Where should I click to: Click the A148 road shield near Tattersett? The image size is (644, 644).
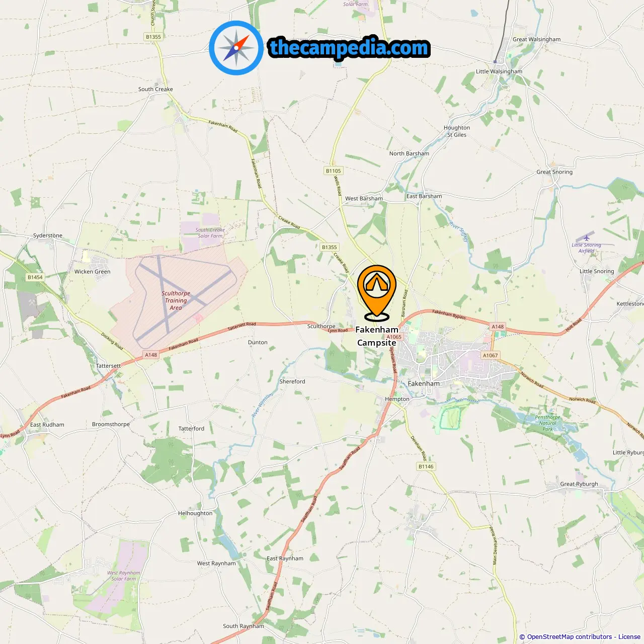pyautogui.click(x=151, y=355)
